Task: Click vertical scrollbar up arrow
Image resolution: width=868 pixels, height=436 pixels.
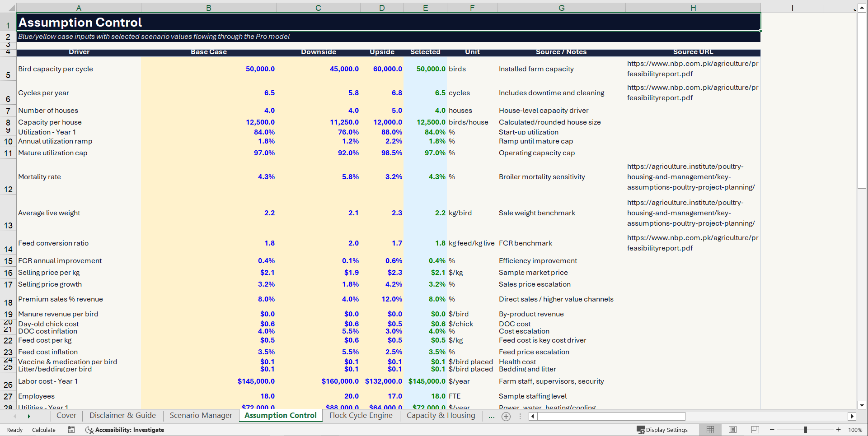Action: (x=862, y=8)
